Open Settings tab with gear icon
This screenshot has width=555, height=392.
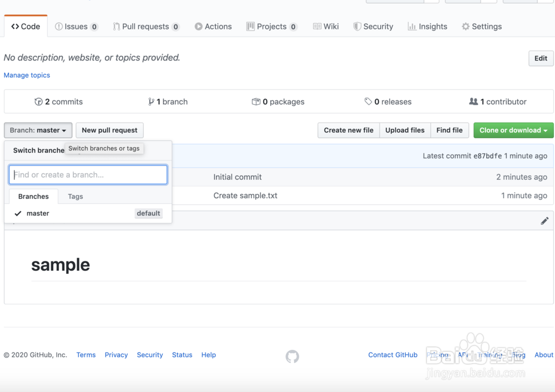tap(481, 26)
